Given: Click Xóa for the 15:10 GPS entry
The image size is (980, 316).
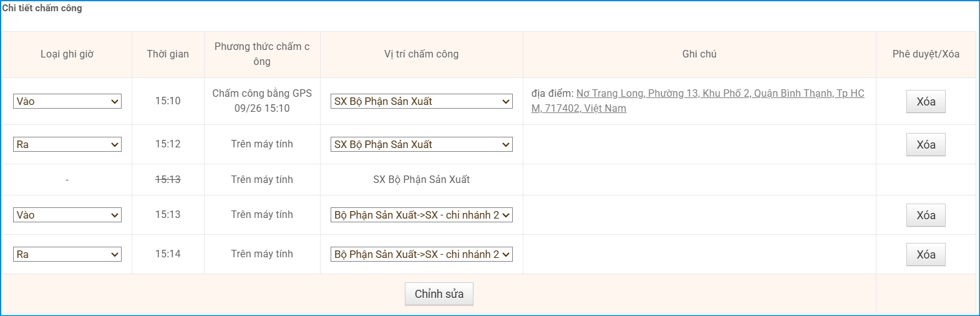Looking at the screenshot, I should click(x=925, y=102).
